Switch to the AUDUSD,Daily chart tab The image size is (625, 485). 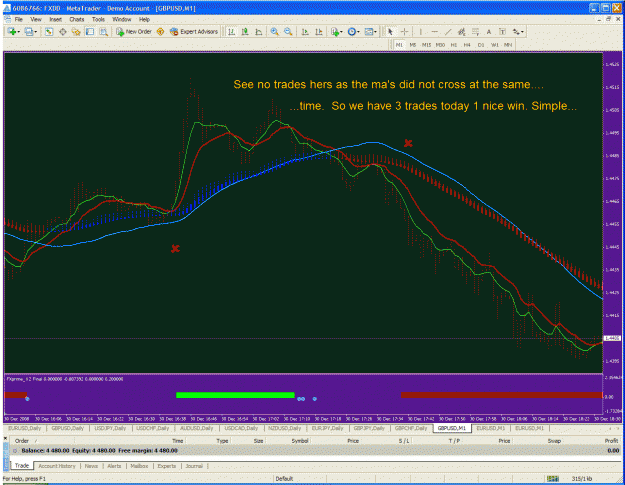tap(197, 428)
